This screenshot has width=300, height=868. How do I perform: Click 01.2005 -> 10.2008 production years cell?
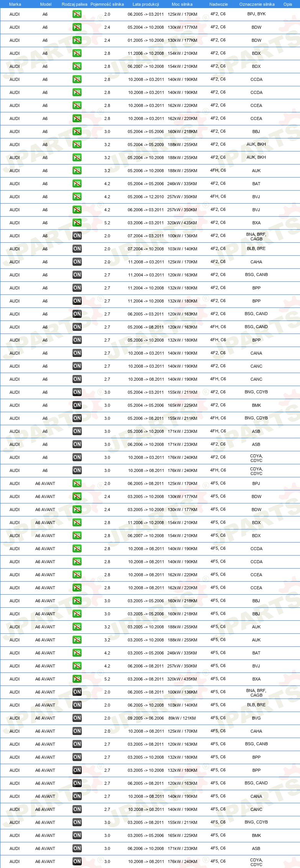coord(146,40)
